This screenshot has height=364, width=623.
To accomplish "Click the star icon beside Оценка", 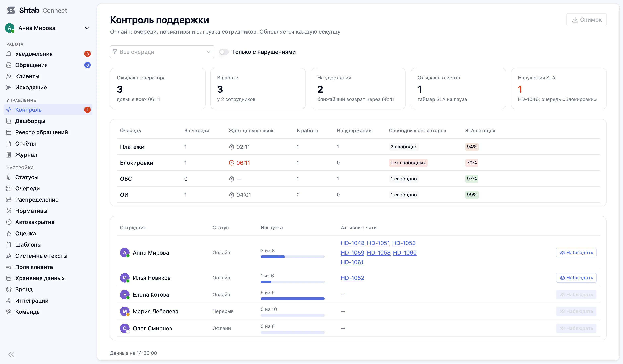I will click(x=9, y=233).
